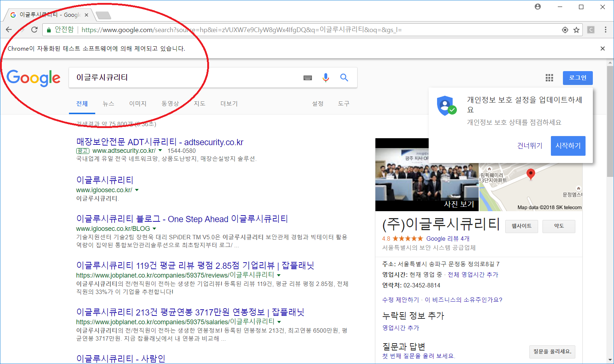The height and width of the screenshot is (364, 614).
Task: Switch to the 지도 tab
Action: pyautogui.click(x=200, y=104)
